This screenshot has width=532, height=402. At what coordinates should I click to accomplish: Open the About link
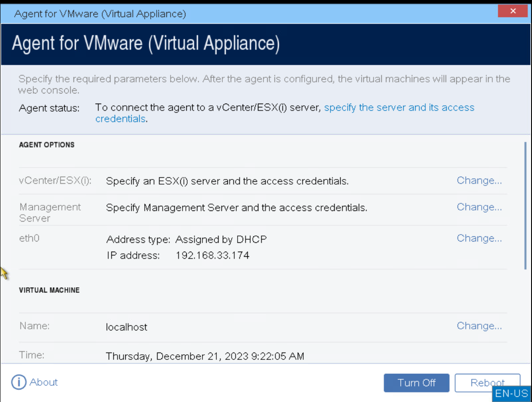tap(43, 382)
